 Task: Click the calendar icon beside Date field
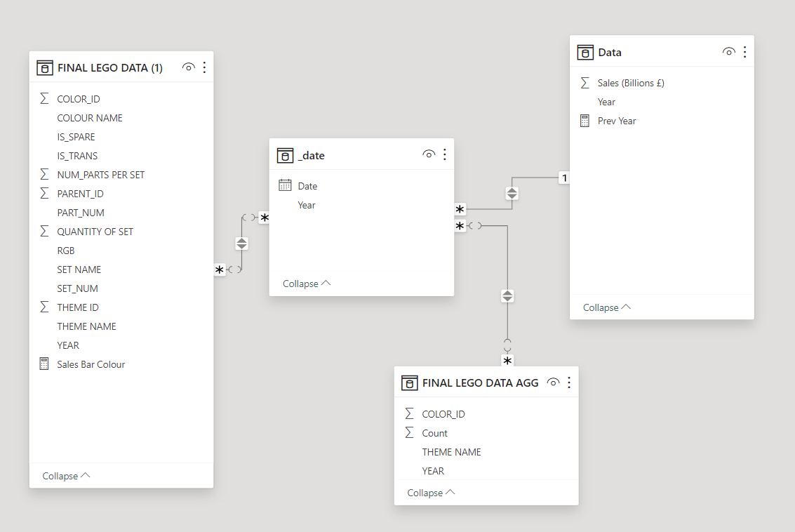click(285, 185)
